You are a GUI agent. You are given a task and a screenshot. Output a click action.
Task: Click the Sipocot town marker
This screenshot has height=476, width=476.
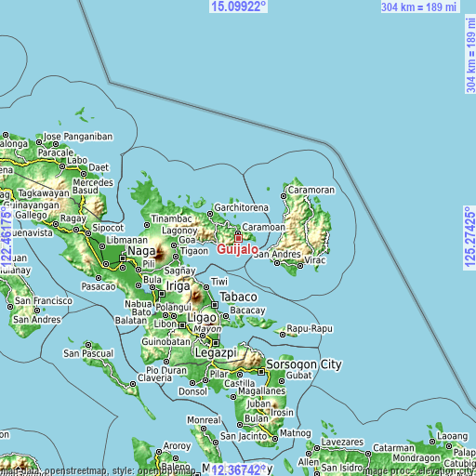point(88,233)
